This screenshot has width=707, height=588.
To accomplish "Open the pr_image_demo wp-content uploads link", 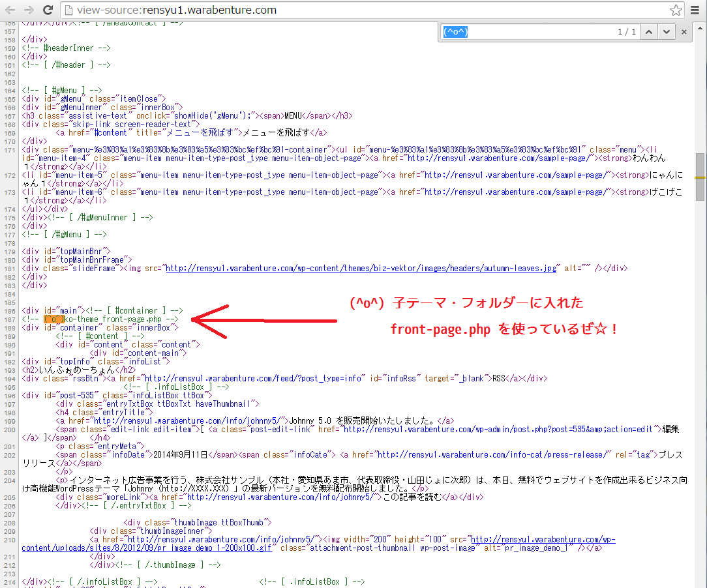I will click(x=318, y=544).
